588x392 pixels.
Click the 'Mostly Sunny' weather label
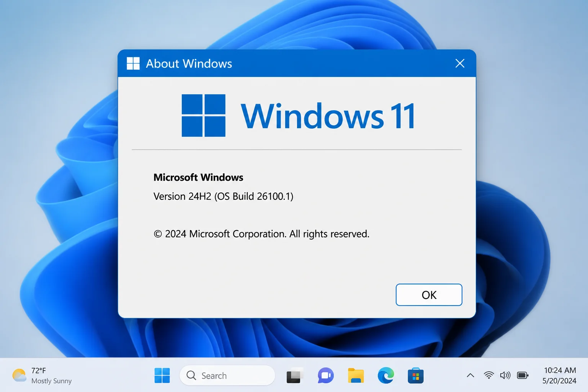(51, 381)
